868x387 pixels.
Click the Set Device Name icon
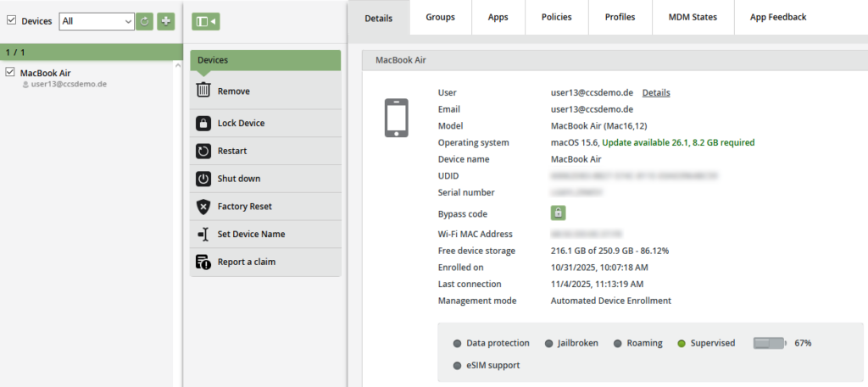[203, 235]
